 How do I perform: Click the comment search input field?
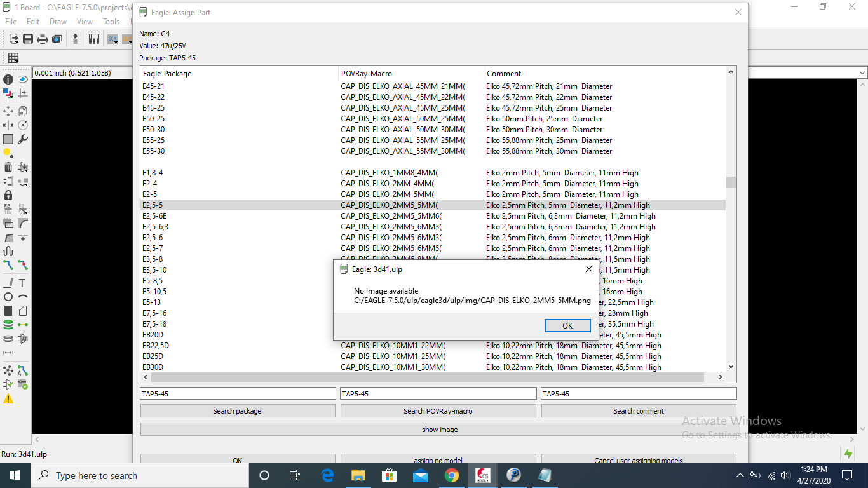pos(639,394)
